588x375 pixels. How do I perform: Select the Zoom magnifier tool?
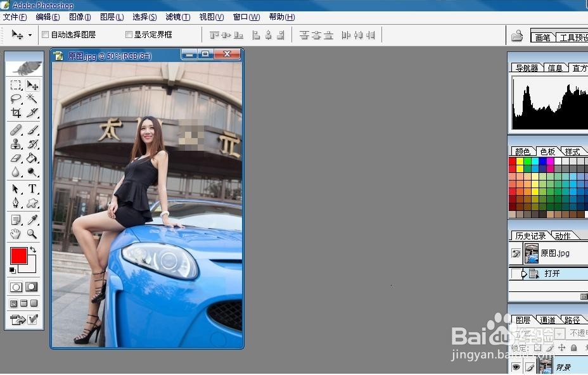[x=32, y=234]
